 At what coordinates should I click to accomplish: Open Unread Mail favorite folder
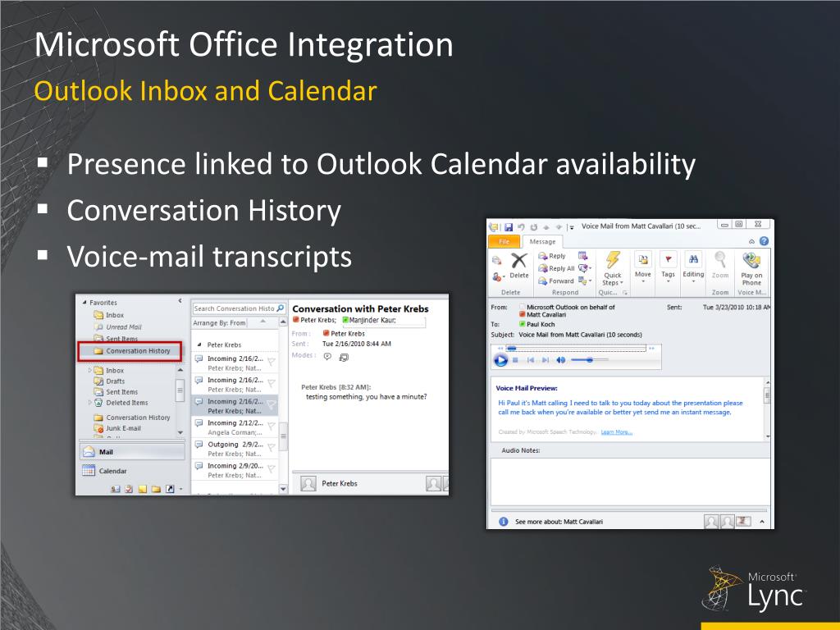[x=118, y=326]
